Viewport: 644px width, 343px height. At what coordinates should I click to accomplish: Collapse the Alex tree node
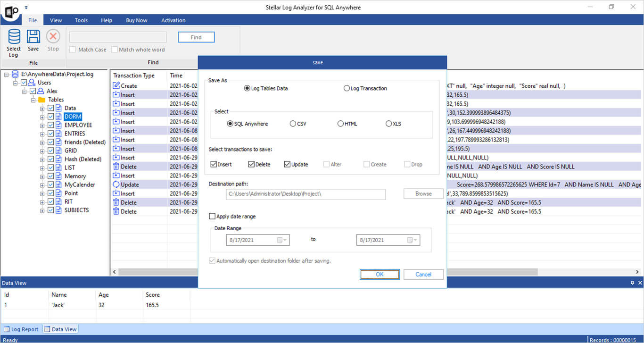tap(25, 91)
